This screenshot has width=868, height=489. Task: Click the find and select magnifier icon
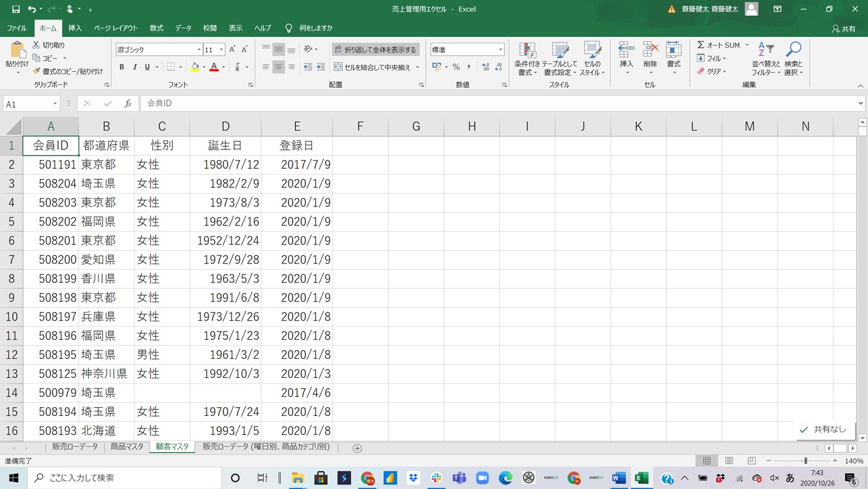[x=793, y=51]
